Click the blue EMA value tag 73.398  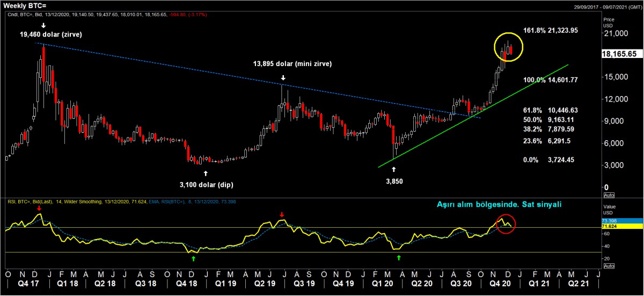621,221
